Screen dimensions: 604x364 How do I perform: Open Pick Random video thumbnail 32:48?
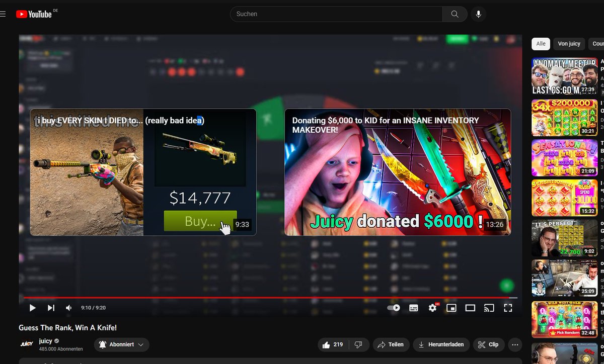[565, 319]
